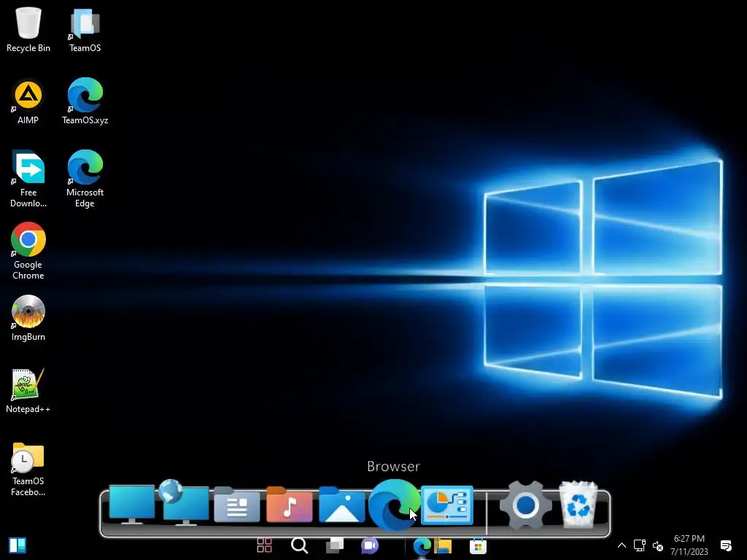Launch the Browser Edge icon in dock

394,505
